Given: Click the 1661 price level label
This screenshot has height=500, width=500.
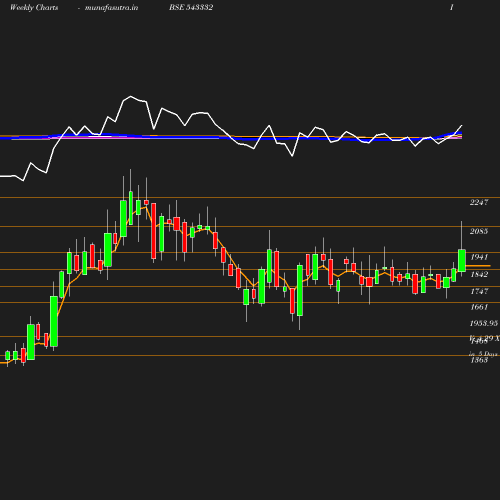Looking at the screenshot, I should coord(479,307).
